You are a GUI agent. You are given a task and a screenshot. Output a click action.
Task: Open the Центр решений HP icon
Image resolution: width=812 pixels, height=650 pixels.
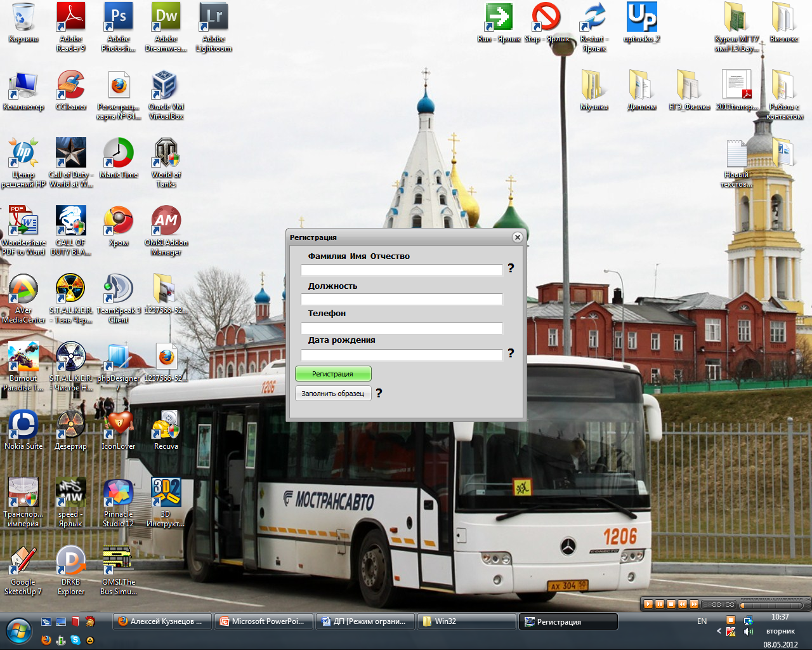coord(23,162)
